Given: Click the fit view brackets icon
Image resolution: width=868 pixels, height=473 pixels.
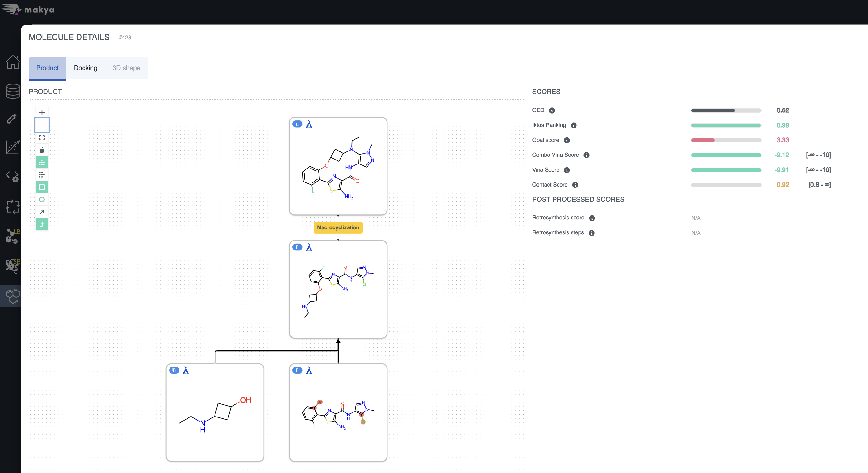Looking at the screenshot, I should pos(42,137).
